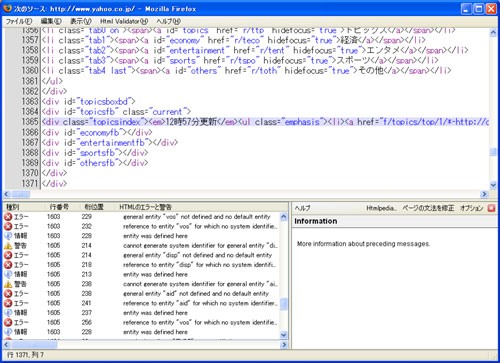Click error list vertical scrollbar thumb
The width and height of the screenshot is (500, 363).
284,304
